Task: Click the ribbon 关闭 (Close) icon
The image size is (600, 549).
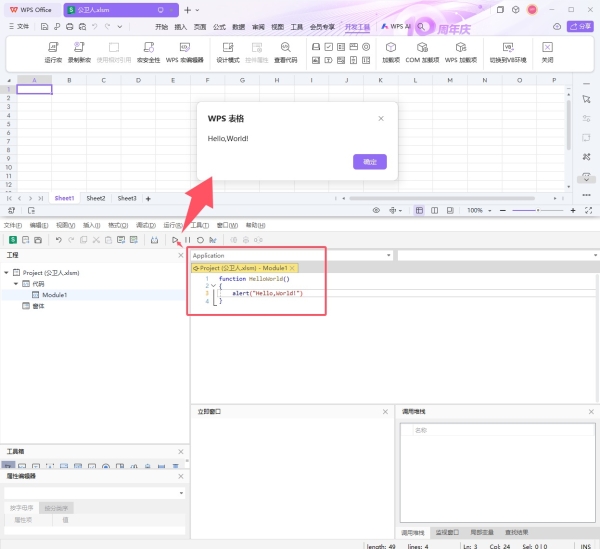Action: click(x=547, y=52)
